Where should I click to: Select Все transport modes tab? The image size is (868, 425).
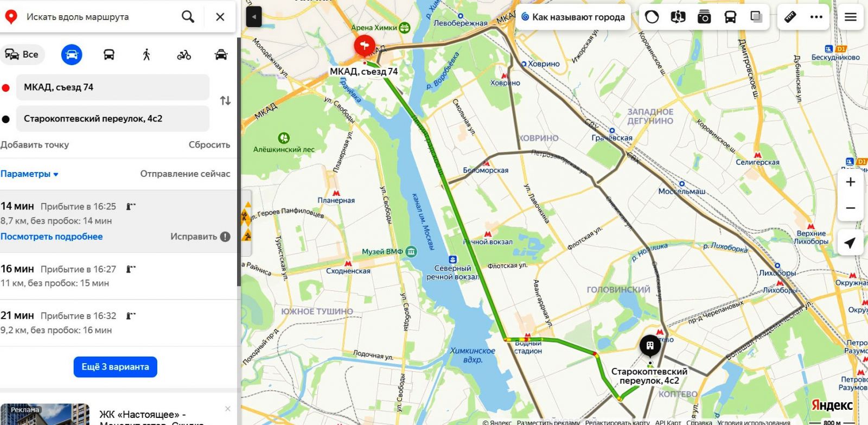(x=22, y=54)
